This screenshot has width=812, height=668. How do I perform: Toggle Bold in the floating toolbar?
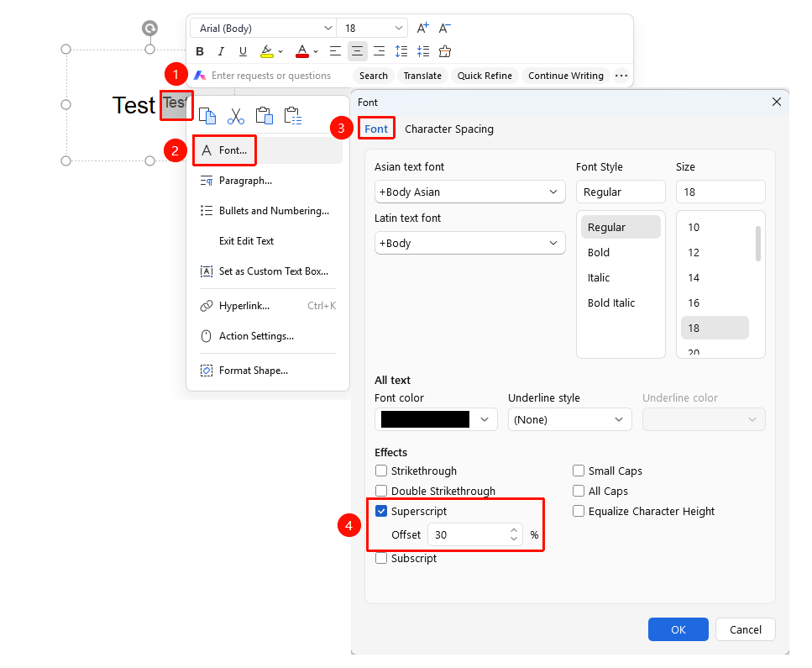point(200,51)
